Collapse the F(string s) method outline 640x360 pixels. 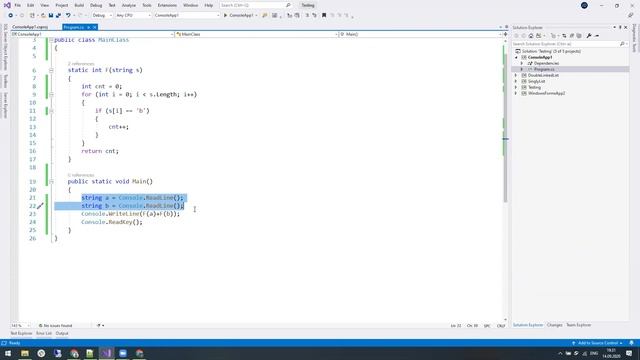(51, 70)
